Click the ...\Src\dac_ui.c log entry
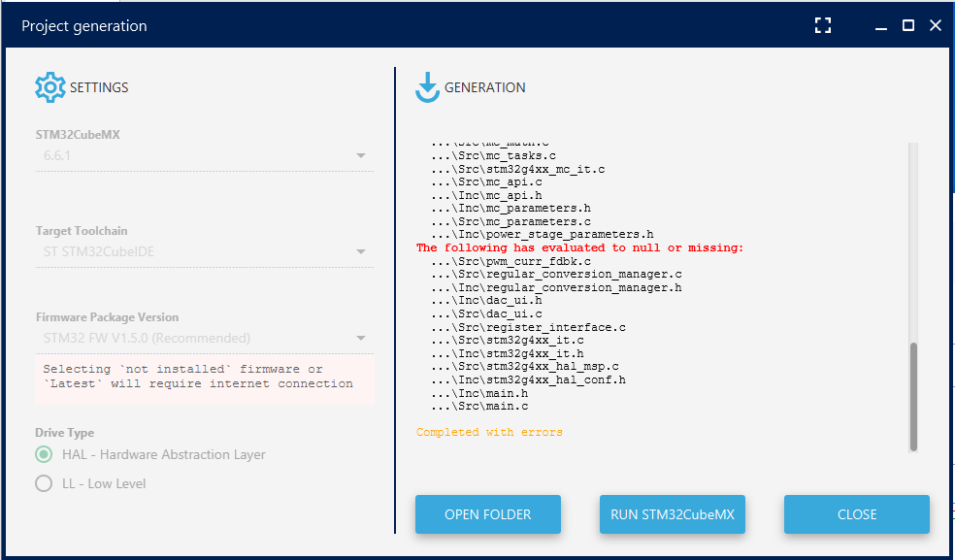Viewport: 955px width, 560px height. [486, 314]
